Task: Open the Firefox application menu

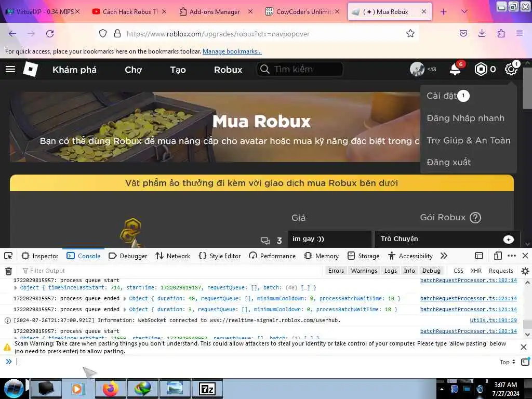Action: pos(520,33)
